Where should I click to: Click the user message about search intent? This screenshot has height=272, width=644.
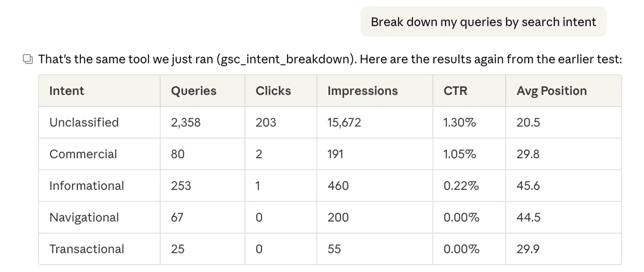pos(483,22)
